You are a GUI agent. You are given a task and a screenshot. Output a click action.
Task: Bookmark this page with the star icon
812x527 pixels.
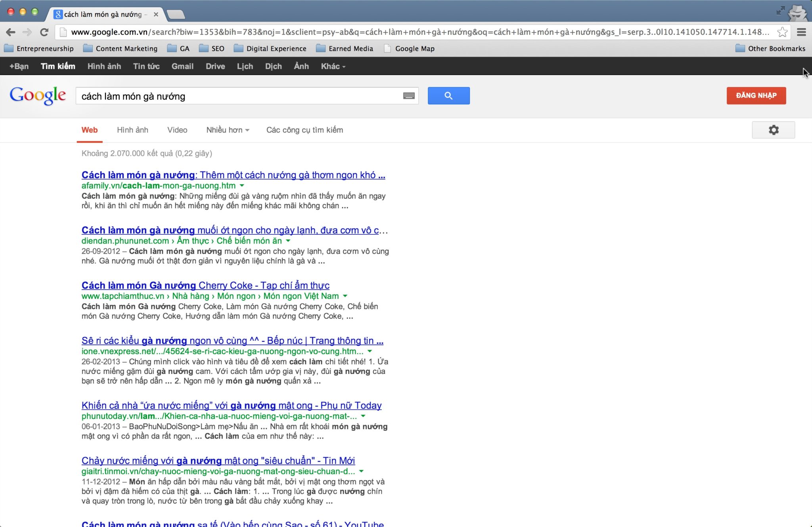[x=782, y=32]
